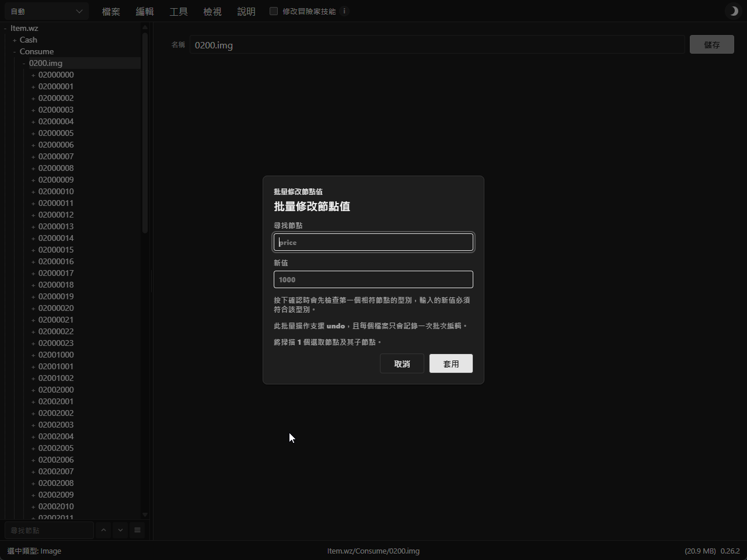
Task: Expand node 02000000
Action: [33, 75]
